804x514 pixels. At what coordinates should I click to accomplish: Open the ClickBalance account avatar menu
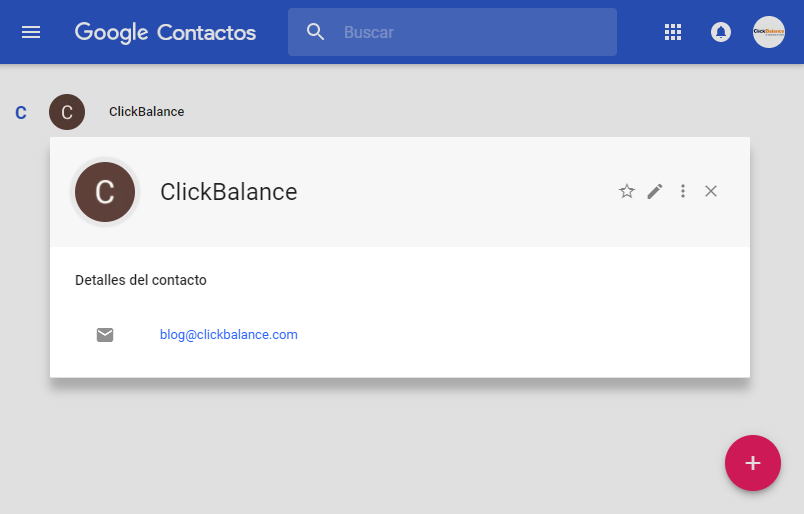(768, 32)
